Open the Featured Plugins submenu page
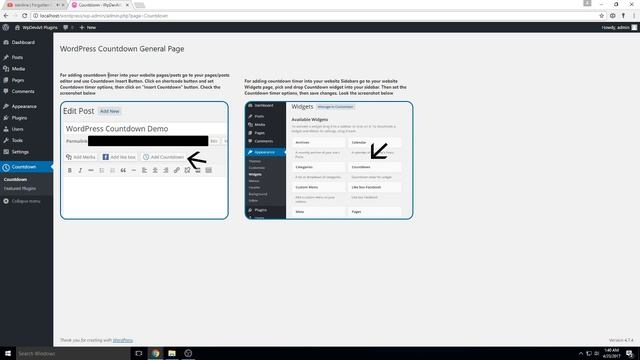 20,189
